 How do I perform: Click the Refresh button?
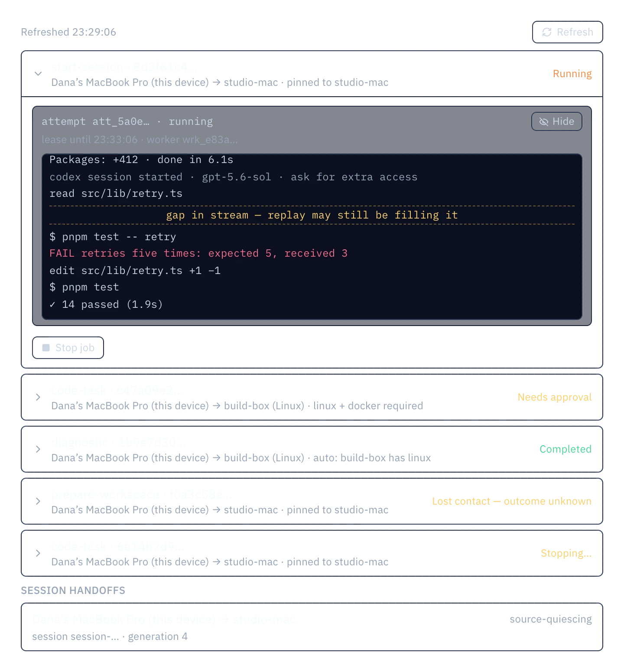567,32
